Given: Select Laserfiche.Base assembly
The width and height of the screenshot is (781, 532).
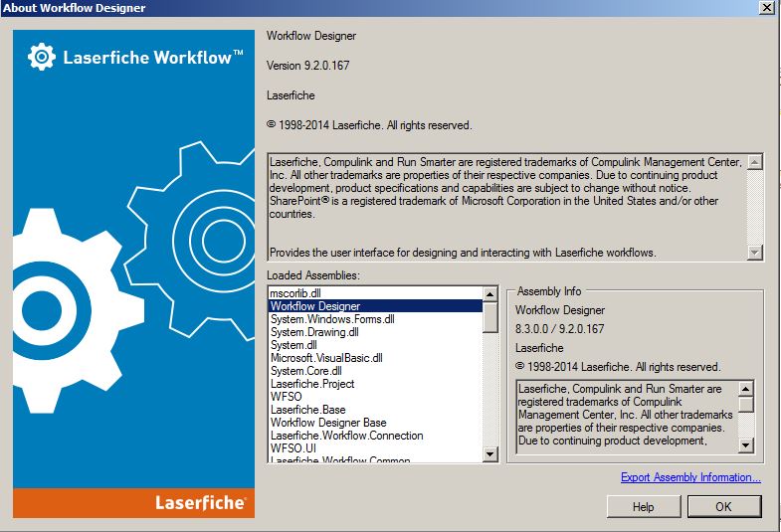Looking at the screenshot, I should click(x=375, y=410).
